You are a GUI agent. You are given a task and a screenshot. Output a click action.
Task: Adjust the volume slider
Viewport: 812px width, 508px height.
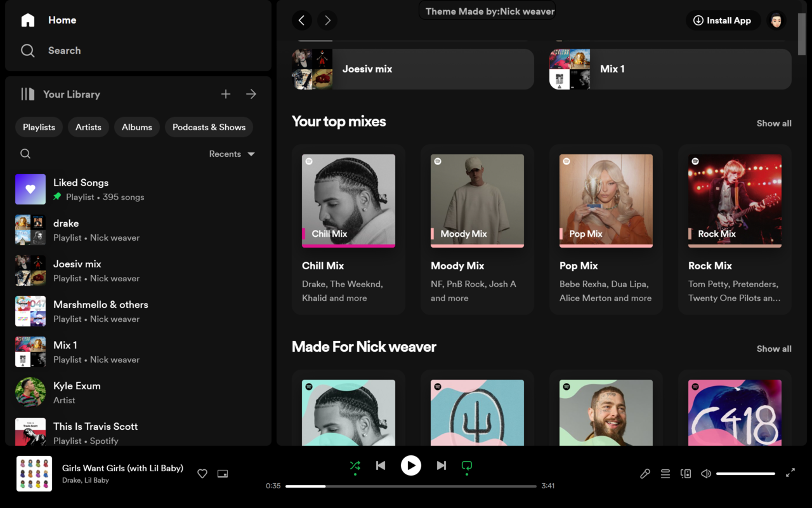pyautogui.click(x=745, y=474)
